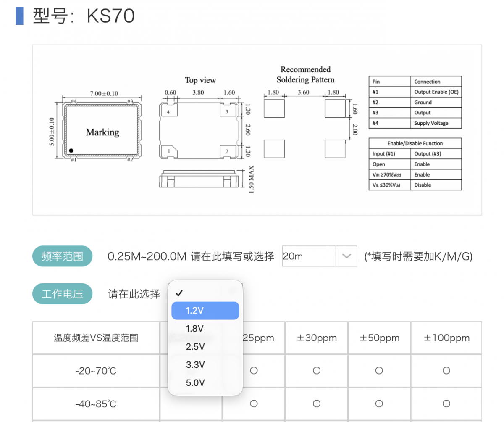Select ±30ppm for -20~70℃ row
The width and height of the screenshot is (504, 422).
tap(317, 371)
